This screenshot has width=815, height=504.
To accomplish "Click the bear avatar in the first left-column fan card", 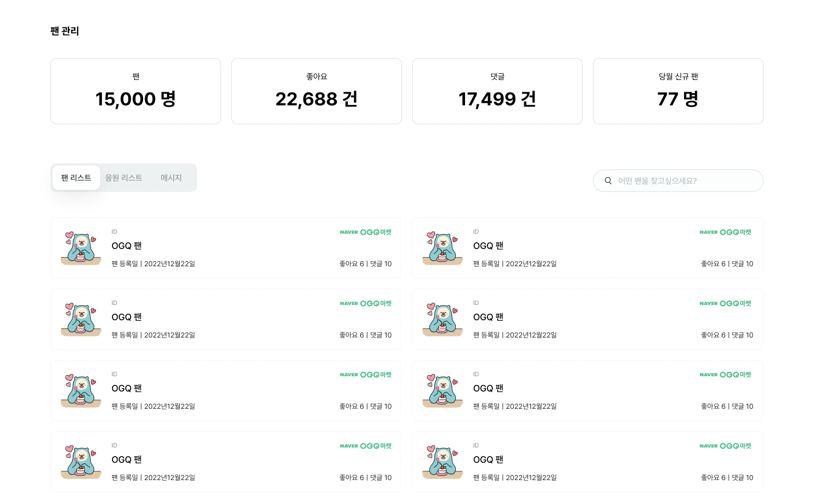I will 81,248.
